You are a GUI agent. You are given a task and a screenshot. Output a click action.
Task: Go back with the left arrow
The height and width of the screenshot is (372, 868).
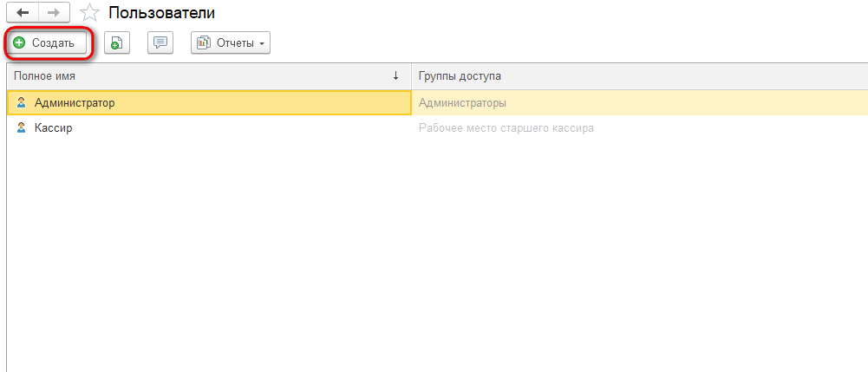(x=23, y=12)
